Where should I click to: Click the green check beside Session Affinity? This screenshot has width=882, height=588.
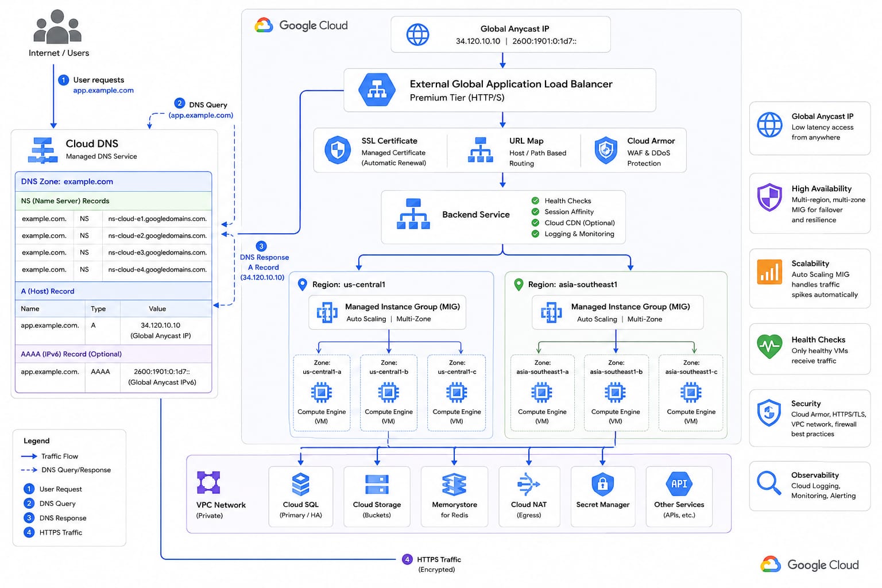(535, 211)
